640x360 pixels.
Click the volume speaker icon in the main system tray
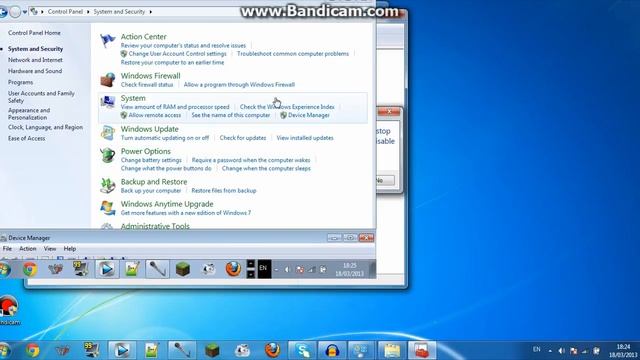click(x=562, y=351)
